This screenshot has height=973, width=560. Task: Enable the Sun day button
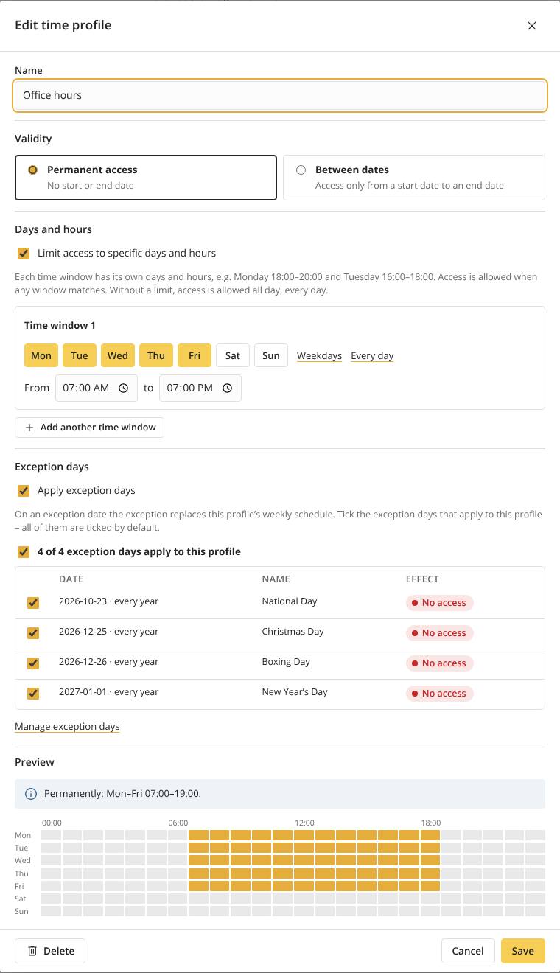pos(271,355)
